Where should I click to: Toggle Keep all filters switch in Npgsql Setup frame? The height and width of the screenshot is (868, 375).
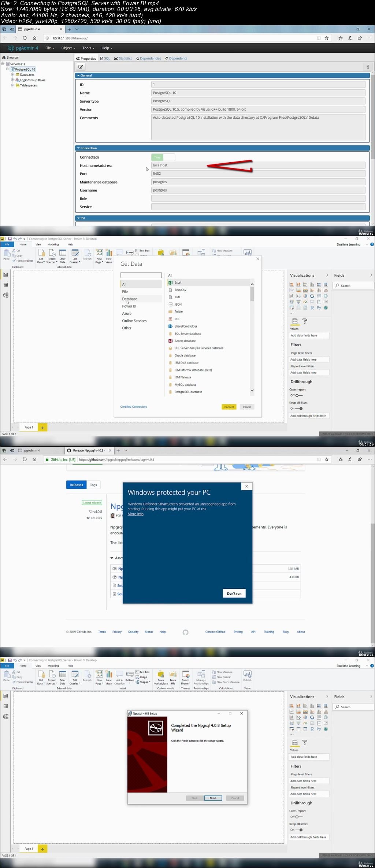[299, 830]
